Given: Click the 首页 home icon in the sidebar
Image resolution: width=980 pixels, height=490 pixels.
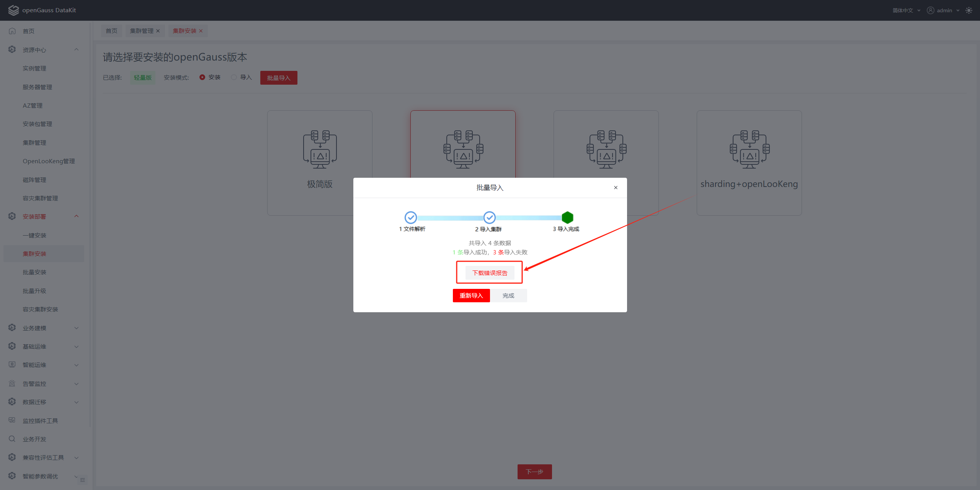Looking at the screenshot, I should pos(12,31).
